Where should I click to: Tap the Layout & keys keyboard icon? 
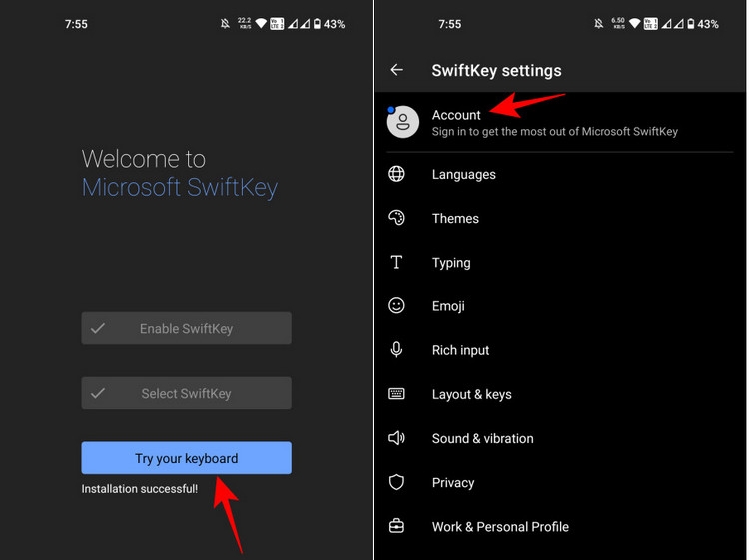point(396,394)
